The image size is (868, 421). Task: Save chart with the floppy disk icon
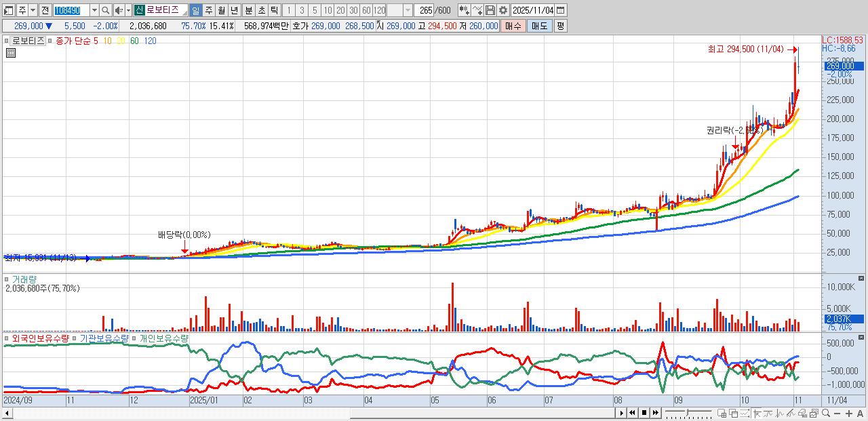tap(490, 10)
